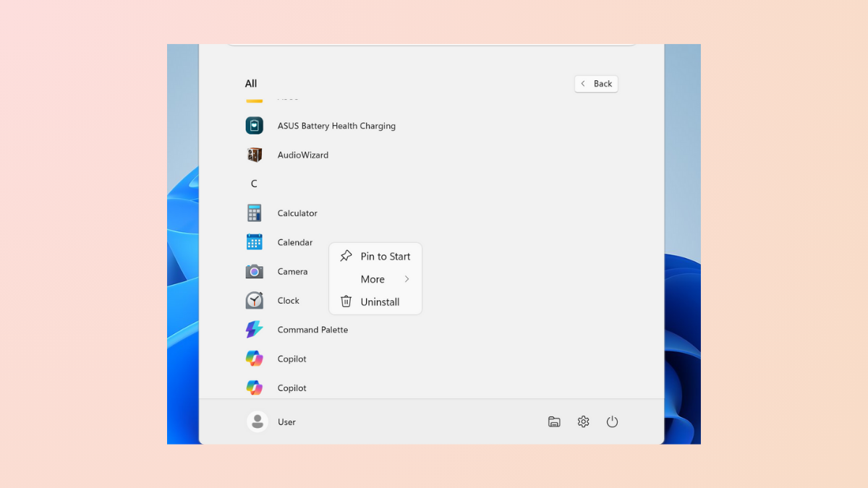Choose Uninstall in the context menu

(375, 301)
